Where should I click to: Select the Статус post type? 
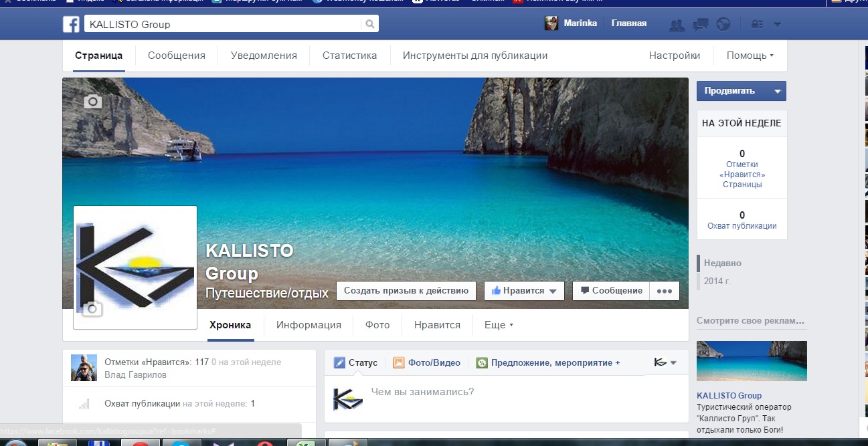pos(356,363)
